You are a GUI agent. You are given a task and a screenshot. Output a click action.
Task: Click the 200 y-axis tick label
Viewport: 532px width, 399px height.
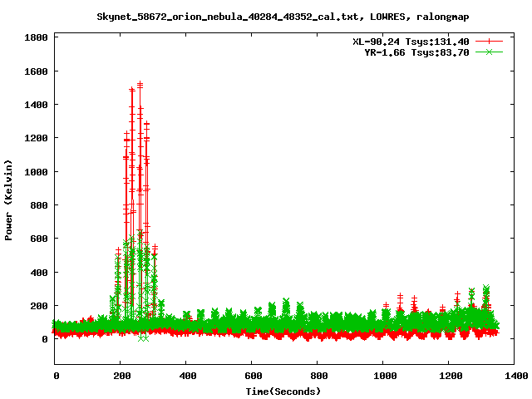click(x=39, y=306)
